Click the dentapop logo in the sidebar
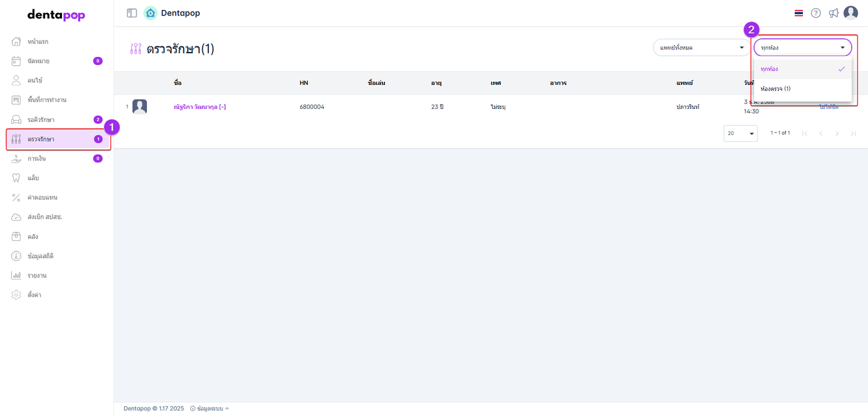Image resolution: width=868 pixels, height=415 pixels. pyautogui.click(x=56, y=15)
